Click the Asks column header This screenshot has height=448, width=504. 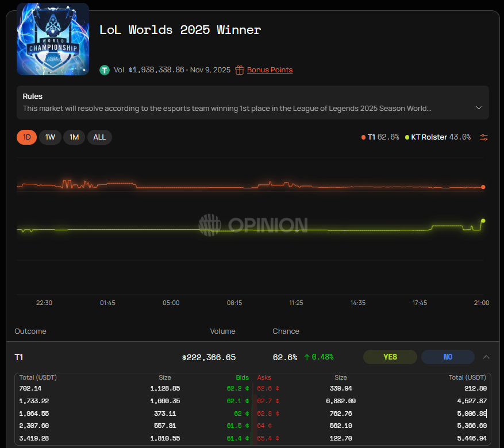coord(264,377)
